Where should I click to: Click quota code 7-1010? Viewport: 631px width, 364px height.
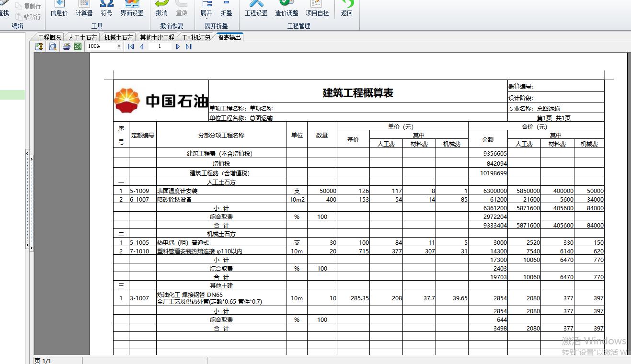pyautogui.click(x=139, y=251)
